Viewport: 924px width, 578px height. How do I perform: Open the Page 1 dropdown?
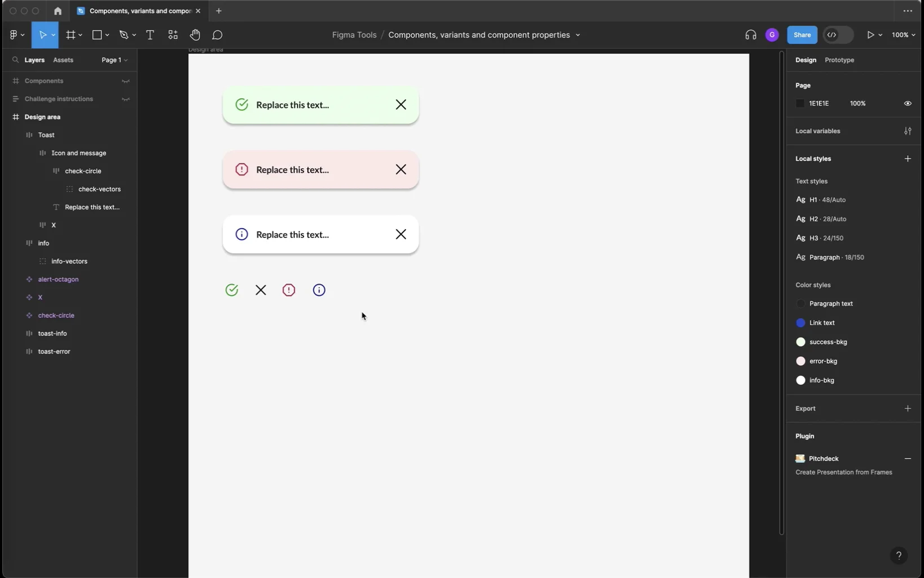point(115,60)
